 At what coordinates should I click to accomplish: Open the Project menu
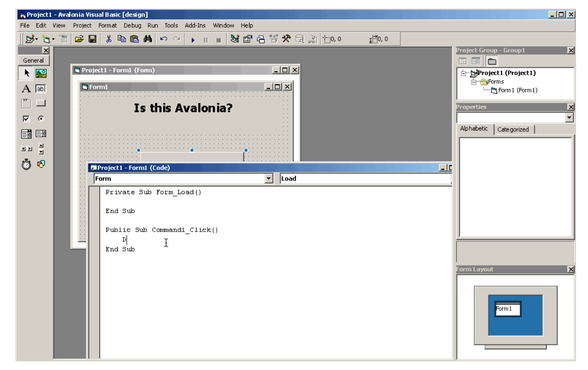[x=82, y=26]
